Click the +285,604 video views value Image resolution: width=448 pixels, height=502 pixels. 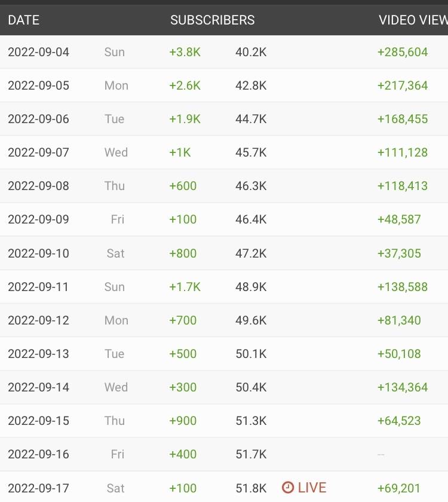pos(403,52)
